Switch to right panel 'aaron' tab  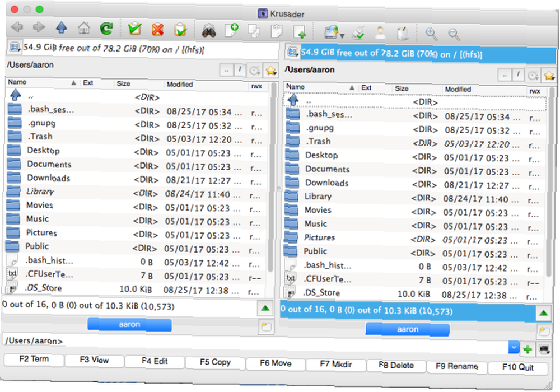[x=408, y=329]
